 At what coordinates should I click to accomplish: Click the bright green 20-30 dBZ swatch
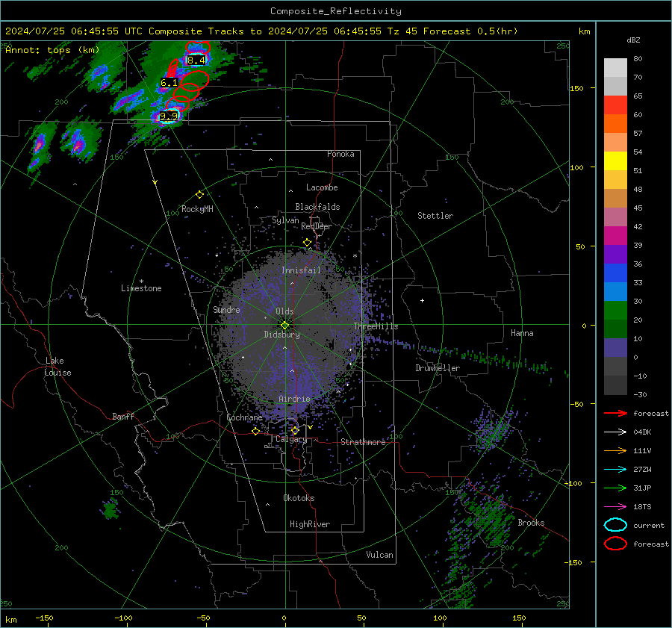(615, 311)
